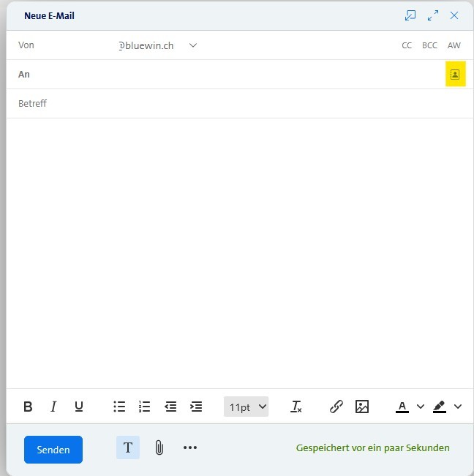Toggle the text formatting toolbar T button
Image resolution: width=474 pixels, height=476 pixels.
(128, 447)
